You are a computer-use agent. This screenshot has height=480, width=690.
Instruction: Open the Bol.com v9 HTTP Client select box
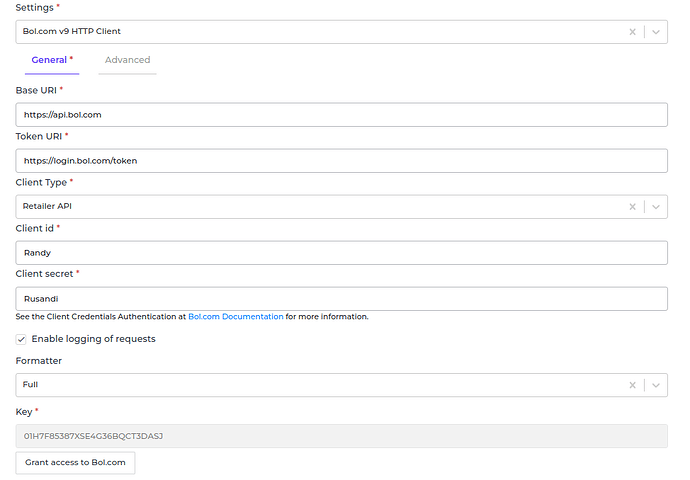click(341, 32)
